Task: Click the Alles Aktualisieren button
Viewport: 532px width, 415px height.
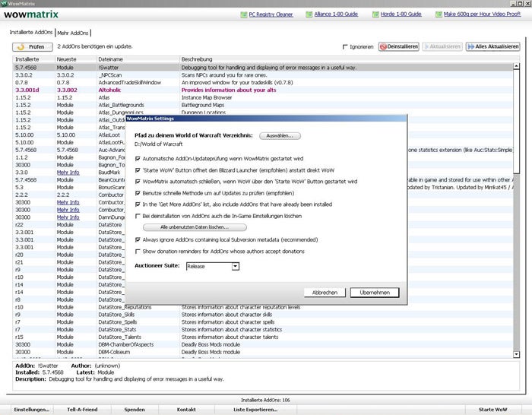Action: click(x=493, y=47)
